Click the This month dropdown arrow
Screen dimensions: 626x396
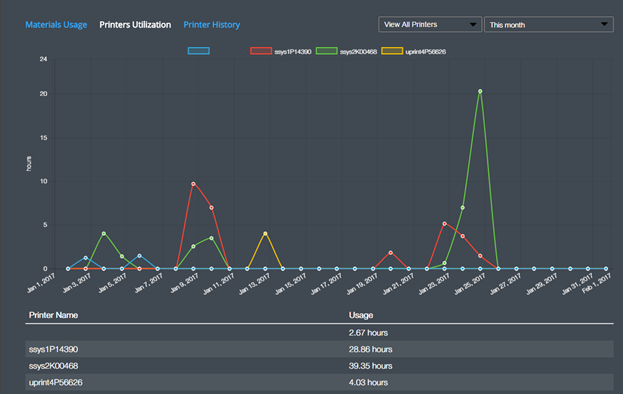(605, 24)
